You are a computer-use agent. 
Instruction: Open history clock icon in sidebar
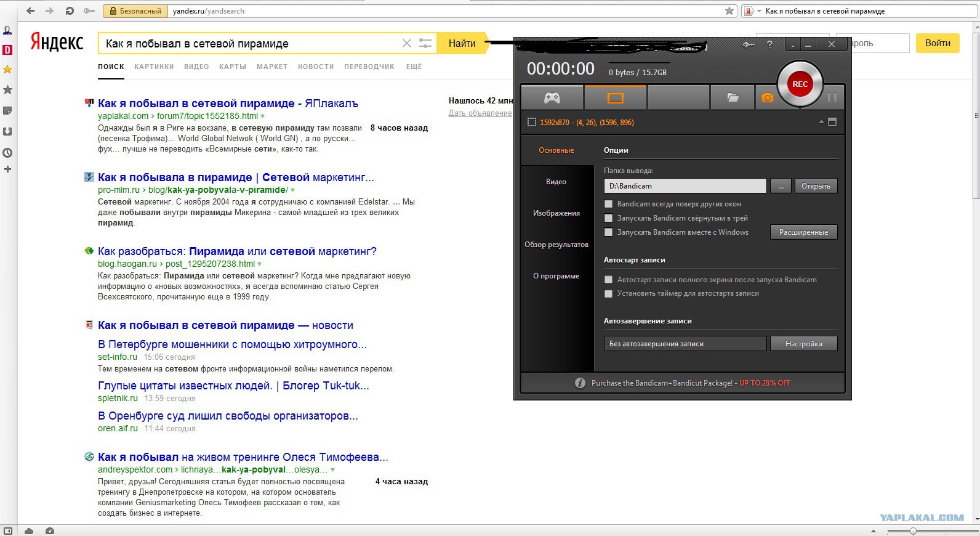click(7, 153)
